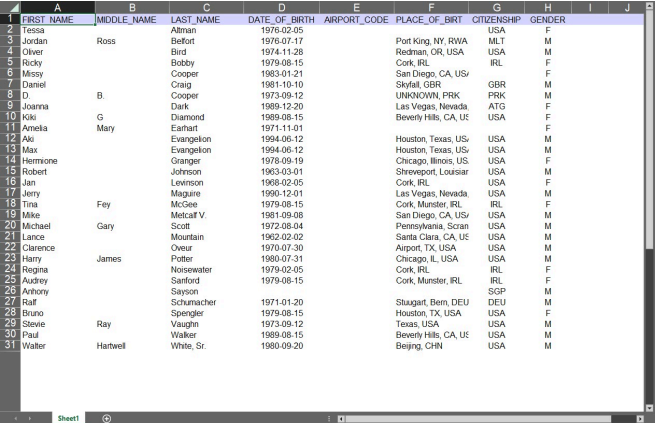Click the horizontal scrollbar thumb
This screenshot has width=655, height=423.
(x=478, y=418)
